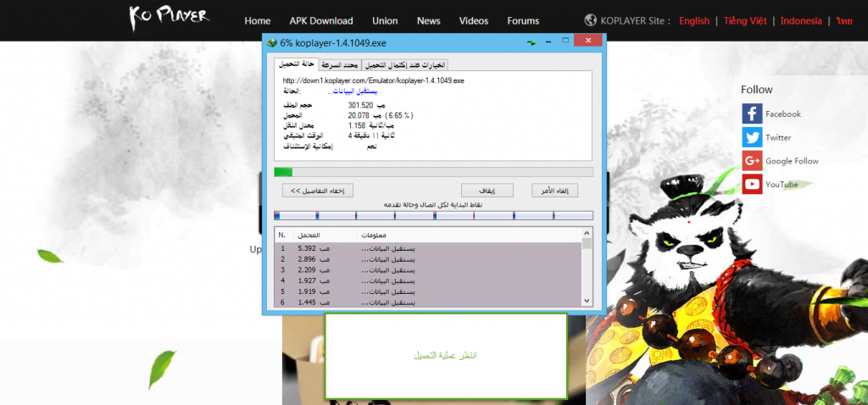The height and width of the screenshot is (405, 868).
Task: Click the IDM icon in dialog title bar
Action: pos(272,42)
